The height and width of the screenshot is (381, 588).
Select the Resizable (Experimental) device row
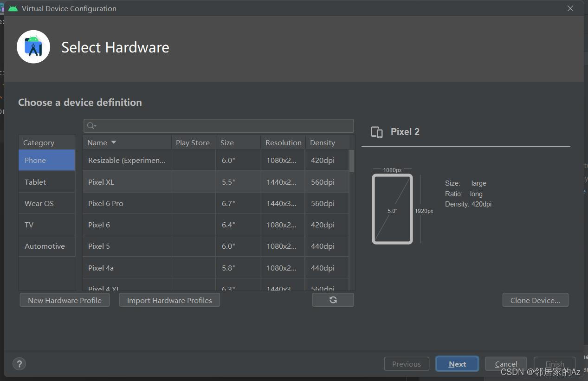[x=216, y=160]
